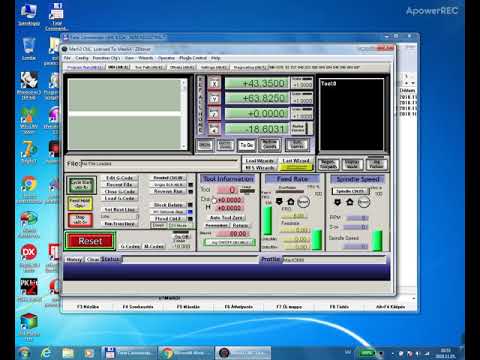Viewport: 480px width, 360px height.
Task: Toggle Spindle CW F5 button
Action: point(350,191)
